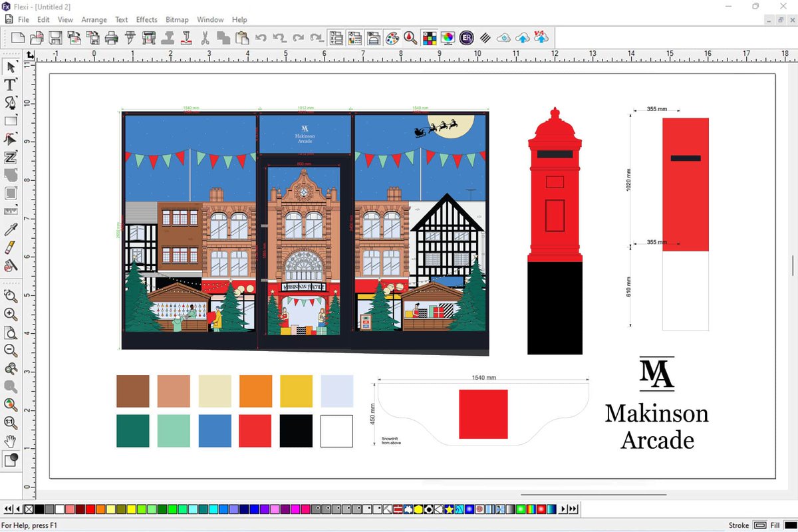The width and height of the screenshot is (798, 532).
Task: Click the green teal square on the artboard
Action: (x=133, y=431)
